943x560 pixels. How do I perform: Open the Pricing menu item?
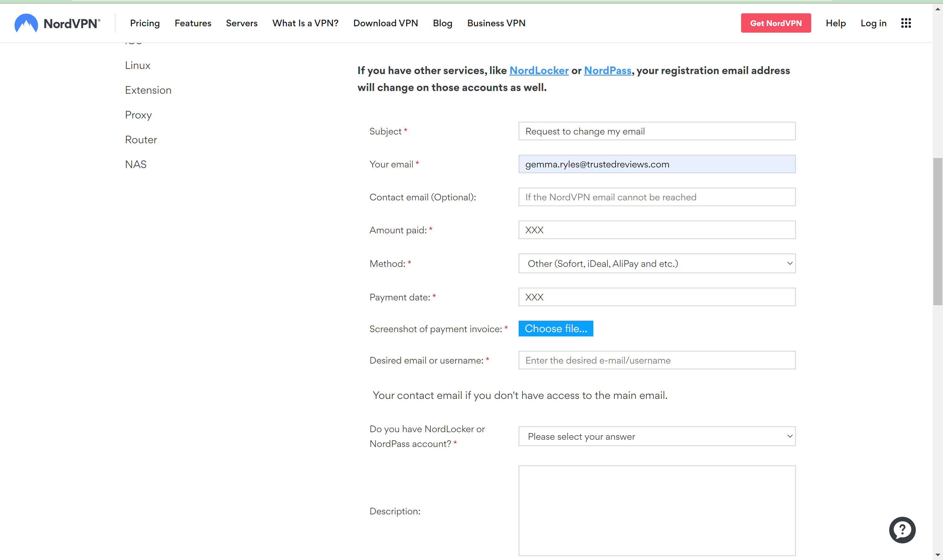(x=145, y=23)
